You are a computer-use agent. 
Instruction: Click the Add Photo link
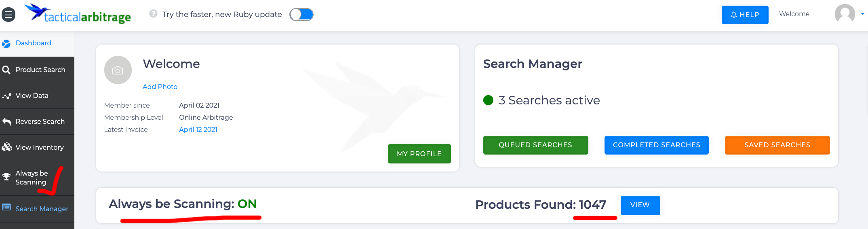(x=160, y=87)
